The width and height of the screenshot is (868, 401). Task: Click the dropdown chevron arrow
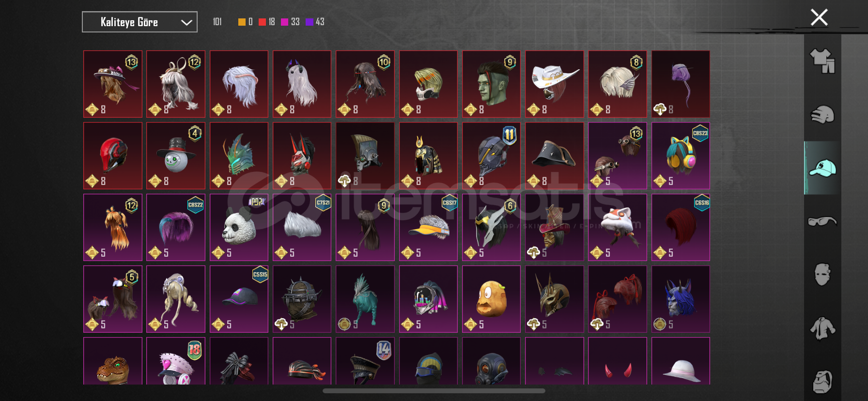point(186,22)
